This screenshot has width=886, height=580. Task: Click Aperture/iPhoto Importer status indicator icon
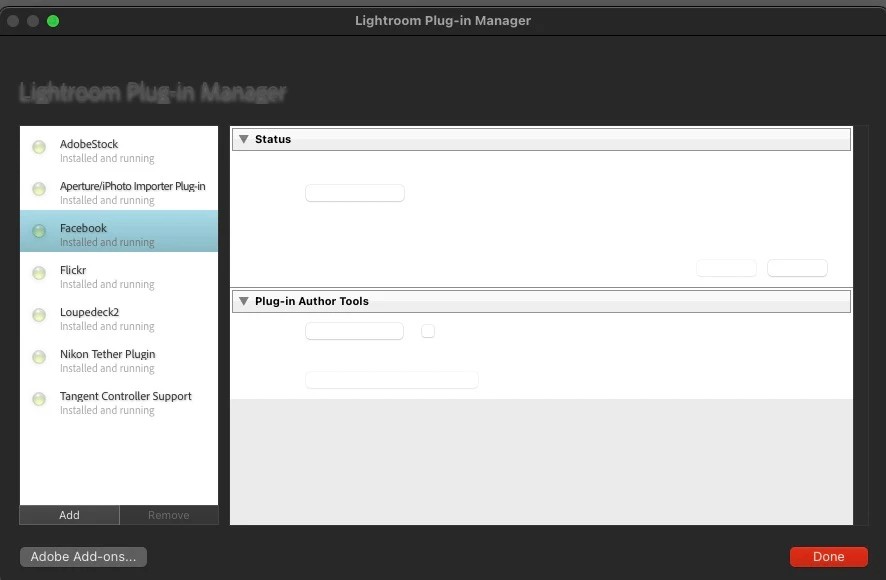(39, 189)
